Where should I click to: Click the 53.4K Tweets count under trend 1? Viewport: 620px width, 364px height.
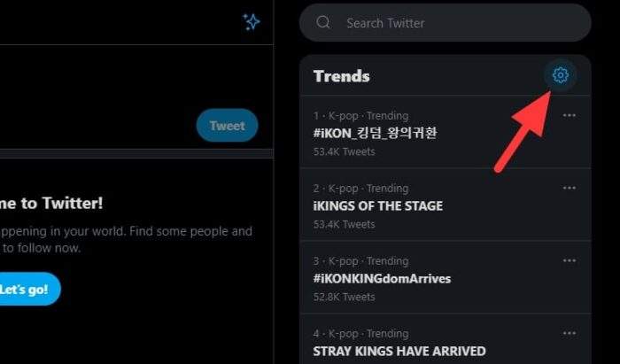point(344,151)
